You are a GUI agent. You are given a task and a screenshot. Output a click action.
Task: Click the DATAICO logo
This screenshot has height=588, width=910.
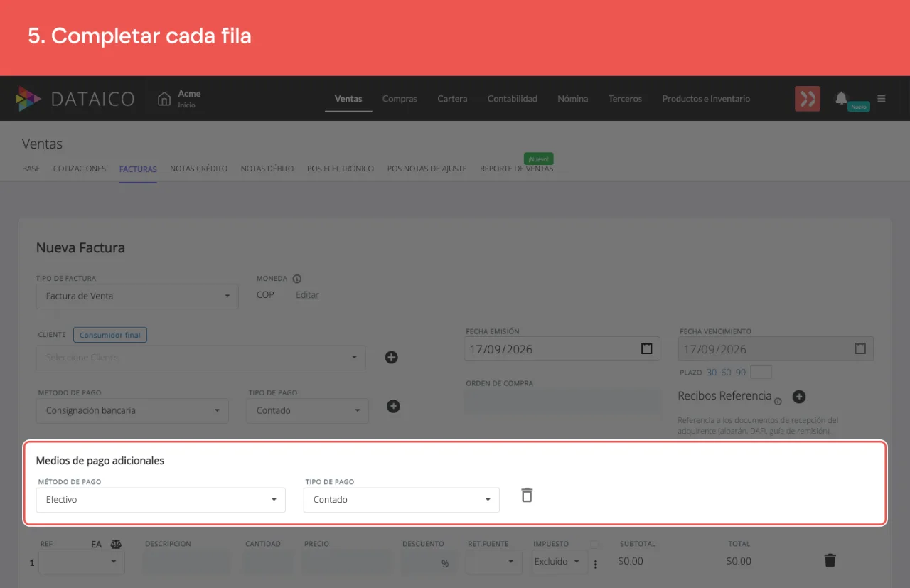[75, 99]
